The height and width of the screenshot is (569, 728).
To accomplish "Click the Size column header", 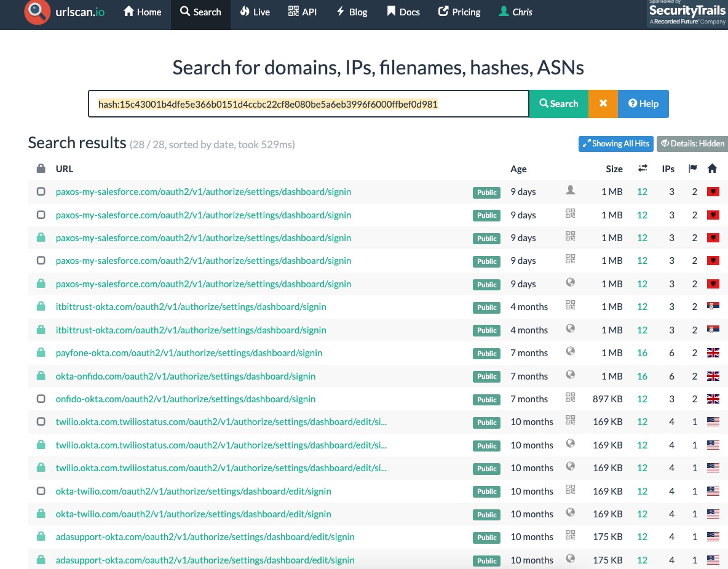I will pos(614,169).
